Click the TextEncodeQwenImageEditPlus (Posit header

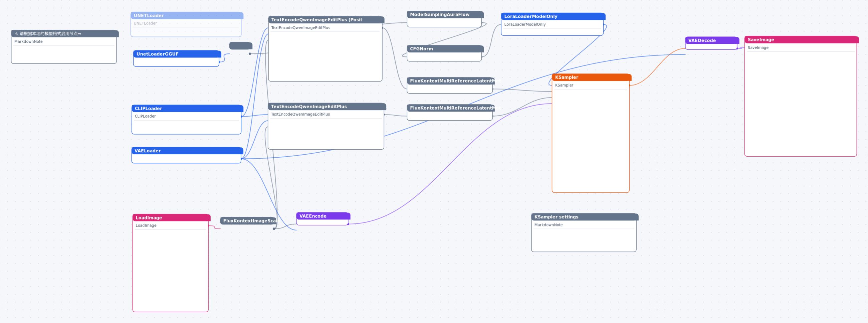[326, 20]
